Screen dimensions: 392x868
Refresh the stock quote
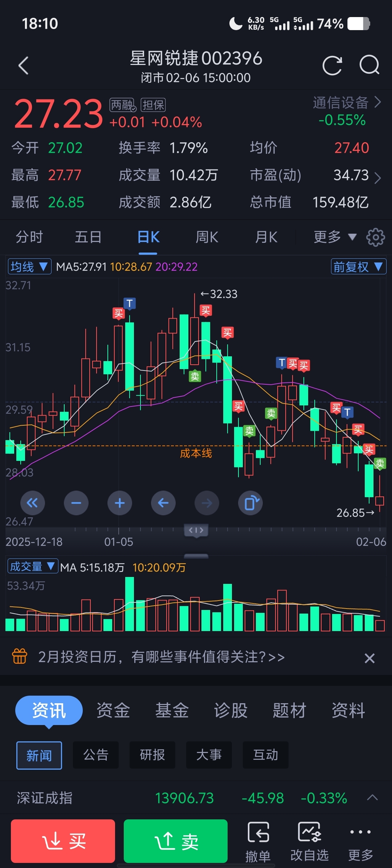pyautogui.click(x=332, y=66)
